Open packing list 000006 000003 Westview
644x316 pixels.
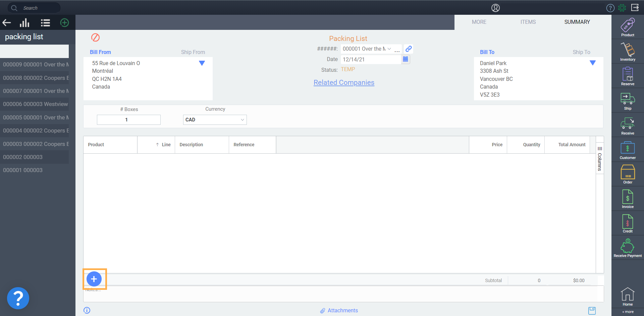(x=34, y=104)
